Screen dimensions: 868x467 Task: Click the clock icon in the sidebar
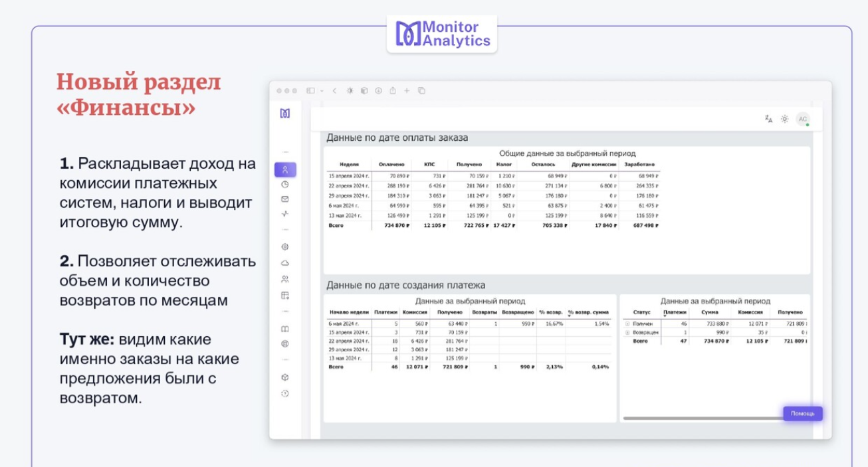(285, 185)
